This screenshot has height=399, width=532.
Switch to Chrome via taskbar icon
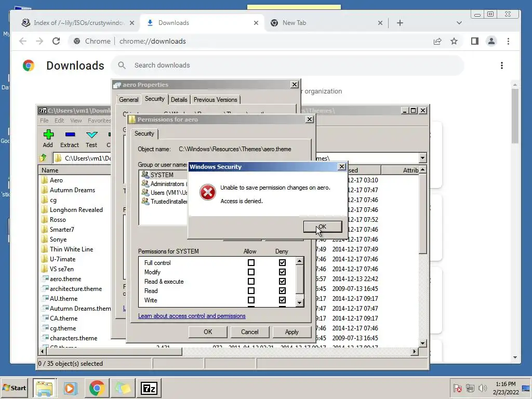pyautogui.click(x=97, y=388)
